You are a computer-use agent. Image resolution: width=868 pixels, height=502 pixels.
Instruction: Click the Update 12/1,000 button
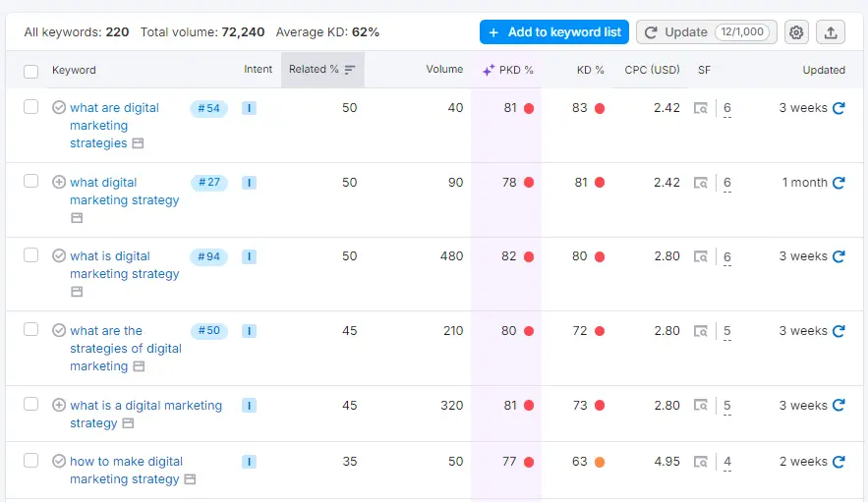pos(706,32)
